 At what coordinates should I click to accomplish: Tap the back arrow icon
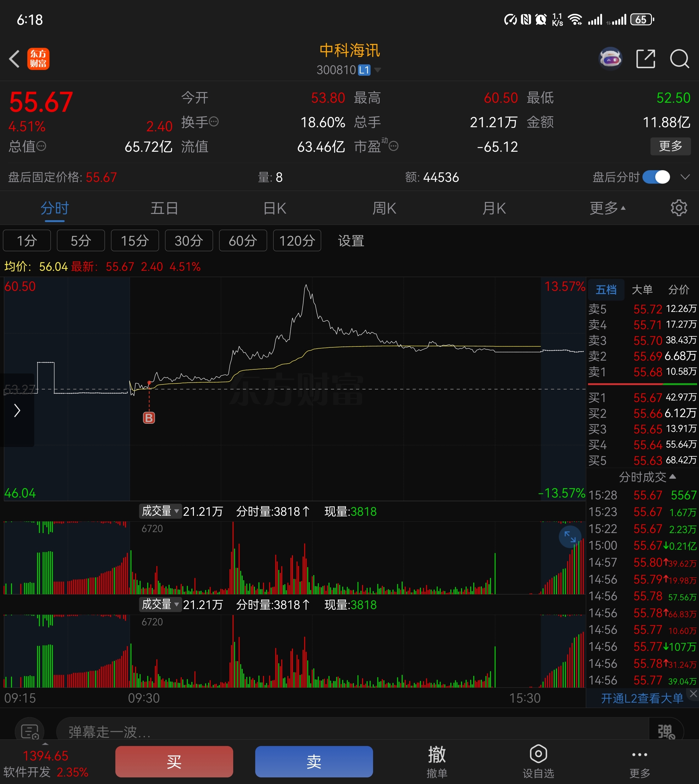(14, 59)
